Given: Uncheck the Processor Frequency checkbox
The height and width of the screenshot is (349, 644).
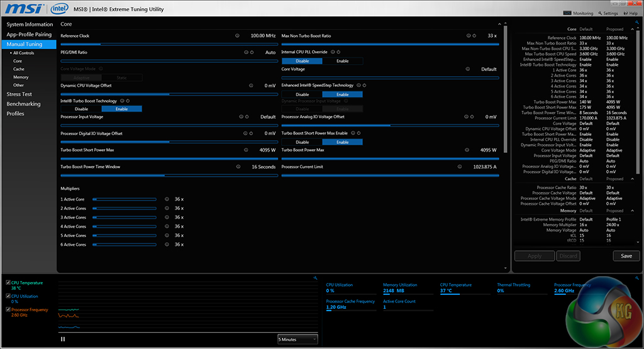Looking at the screenshot, I should (x=8, y=309).
